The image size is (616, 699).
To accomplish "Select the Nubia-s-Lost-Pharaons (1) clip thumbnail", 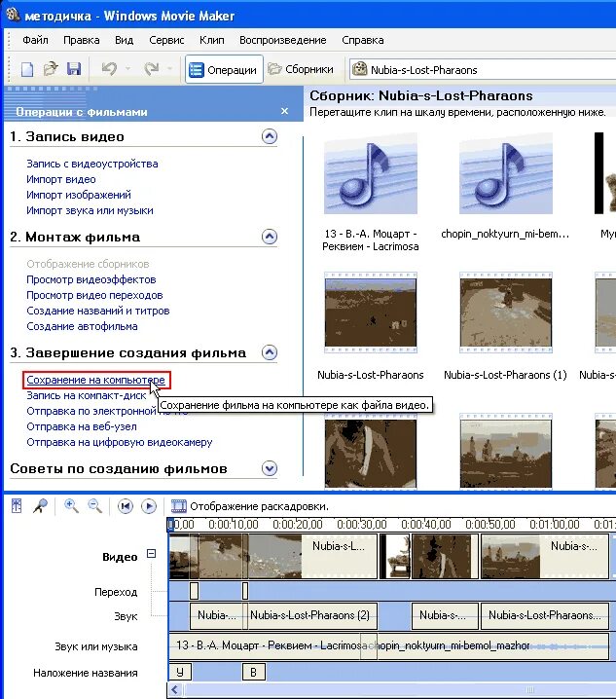I will pos(506,313).
